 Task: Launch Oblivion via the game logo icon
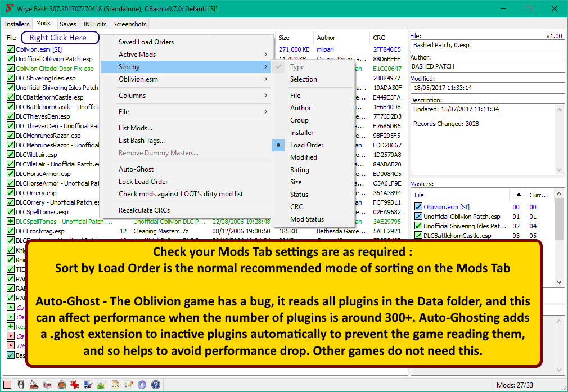tap(21, 385)
